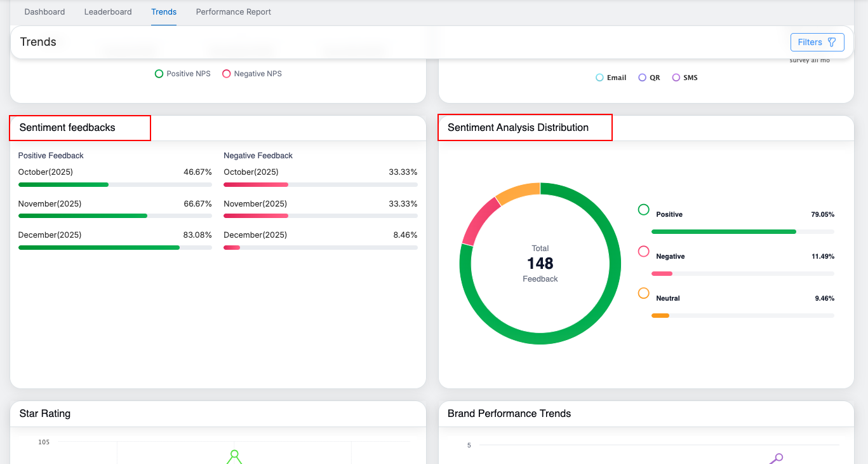
Task: Click the green Positive sentiment circle icon
Action: [x=643, y=210]
